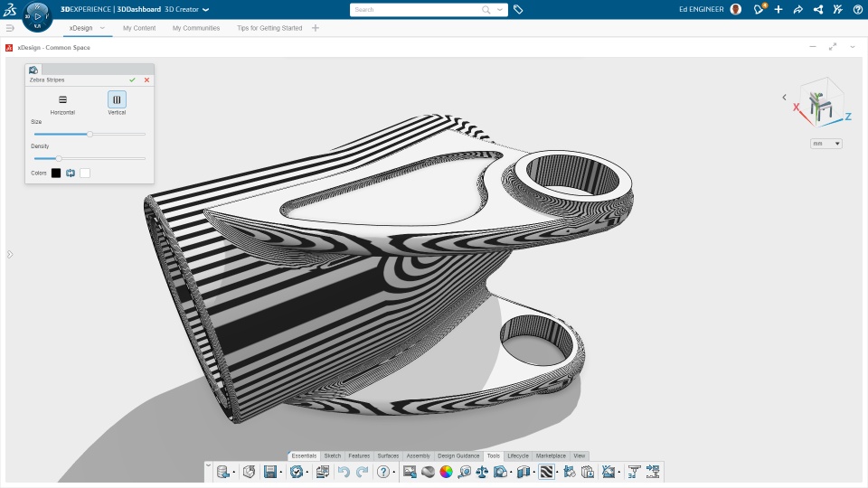Select Vertical stripe orientation

click(117, 100)
